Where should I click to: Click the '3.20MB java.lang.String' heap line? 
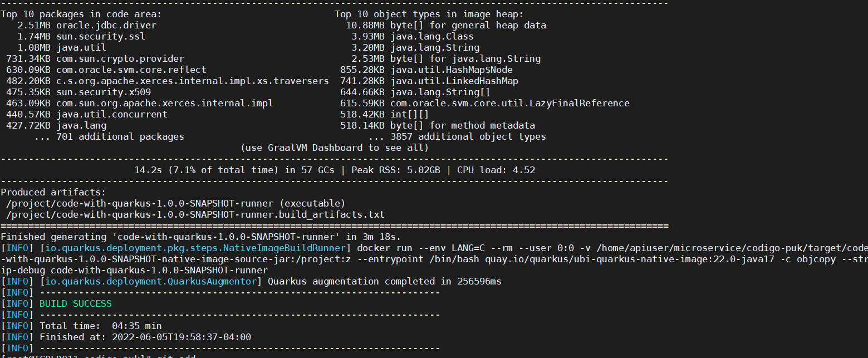point(415,48)
